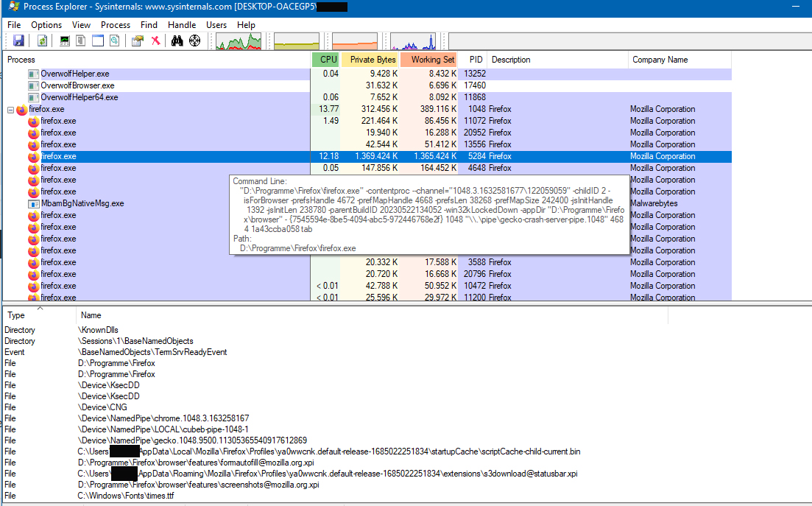Viewport: 812px width, 506px height.
Task: Click the Save icon in the toolbar
Action: (18, 41)
